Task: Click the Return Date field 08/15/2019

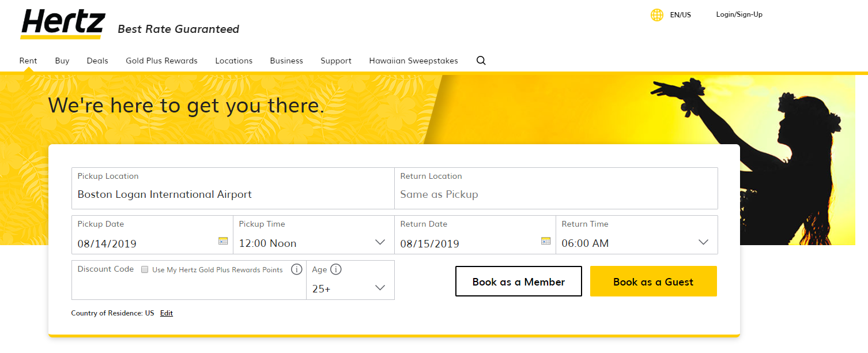Action: click(x=475, y=235)
